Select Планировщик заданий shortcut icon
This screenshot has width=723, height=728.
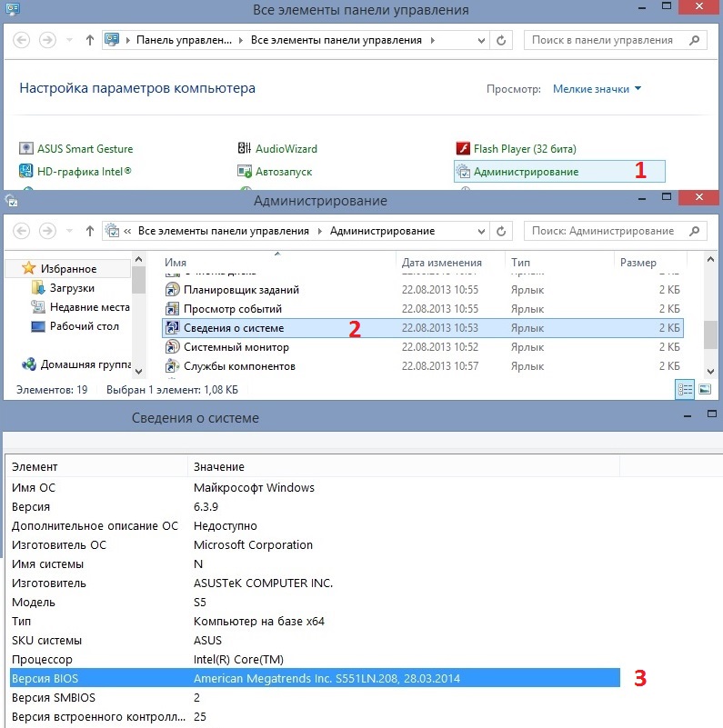(173, 290)
